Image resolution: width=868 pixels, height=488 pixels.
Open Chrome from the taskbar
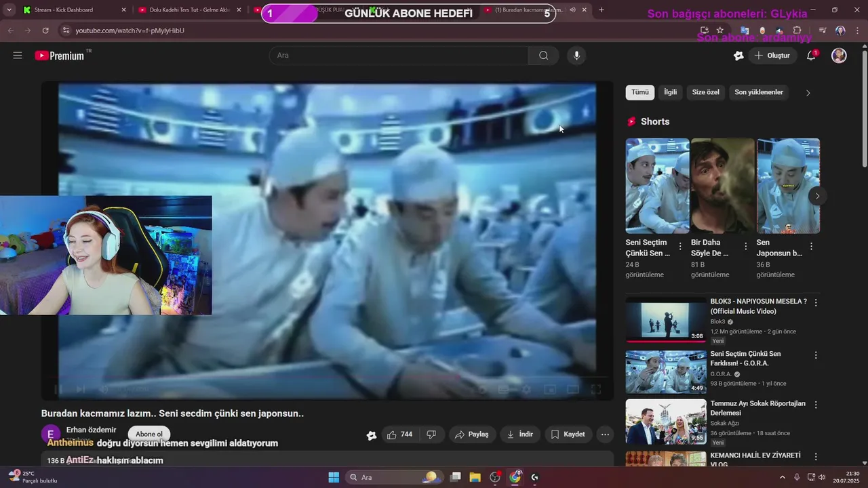(515, 477)
